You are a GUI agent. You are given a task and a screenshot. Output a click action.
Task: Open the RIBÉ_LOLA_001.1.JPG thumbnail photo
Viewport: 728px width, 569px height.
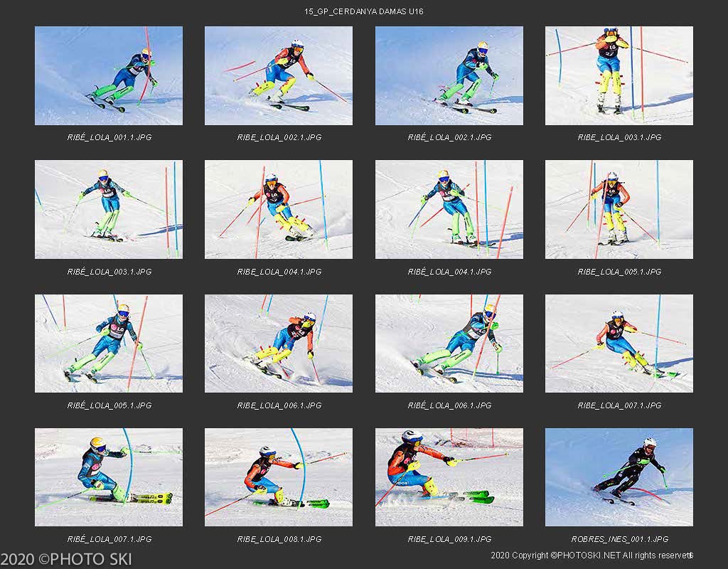coord(109,75)
